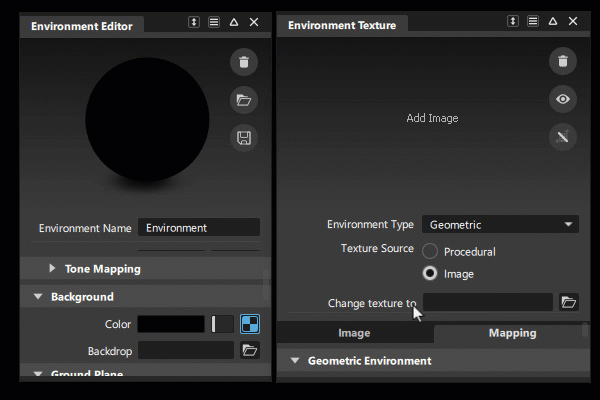Viewport: 600px width, 400px height.
Task: Click the Environment Name input field
Action: (x=199, y=227)
